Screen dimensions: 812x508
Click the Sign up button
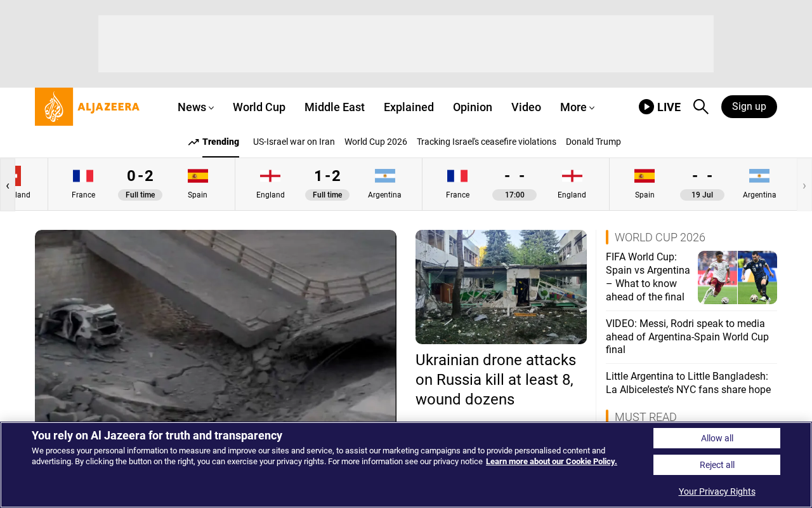click(749, 107)
